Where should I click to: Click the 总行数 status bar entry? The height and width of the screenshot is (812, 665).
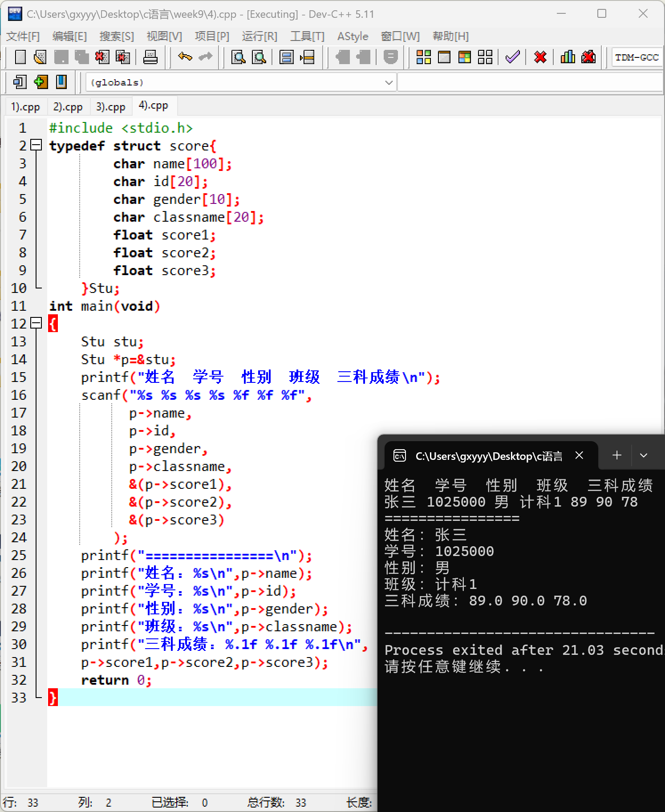click(x=277, y=802)
